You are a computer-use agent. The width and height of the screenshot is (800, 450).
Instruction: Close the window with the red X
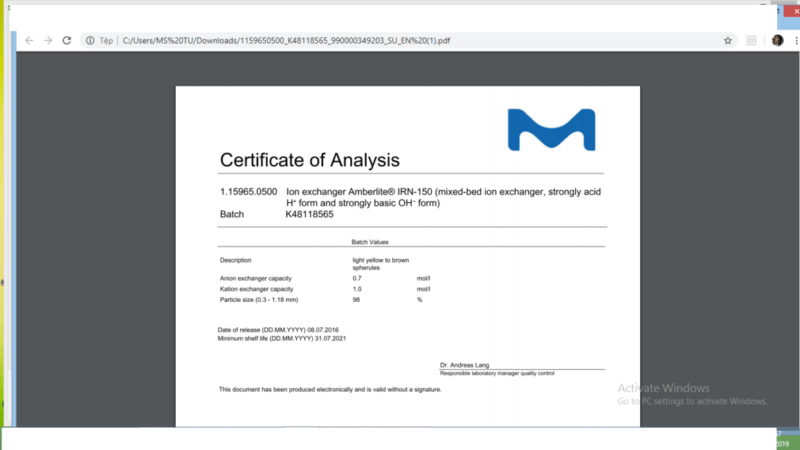tap(794, 11)
